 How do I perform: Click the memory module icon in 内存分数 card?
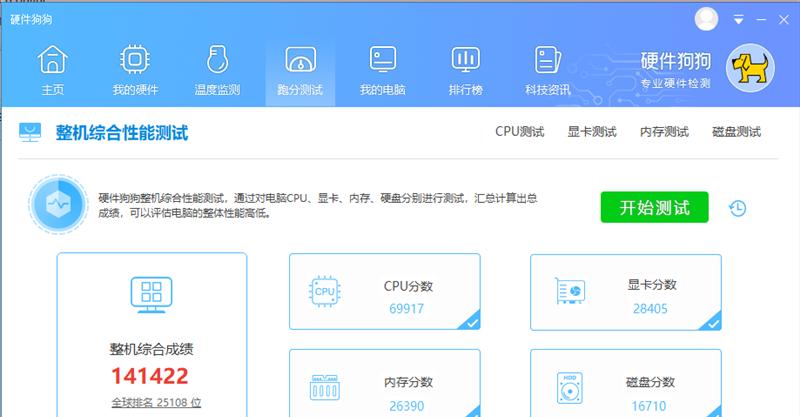324,387
